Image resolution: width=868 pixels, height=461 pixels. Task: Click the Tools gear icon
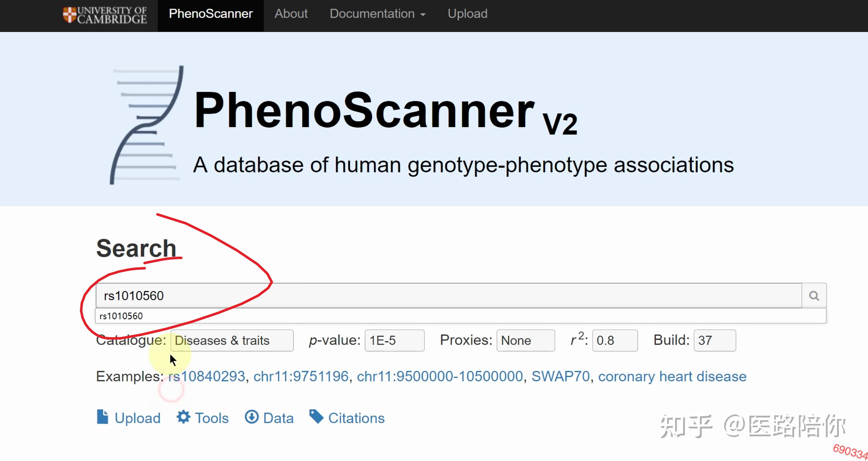[184, 417]
